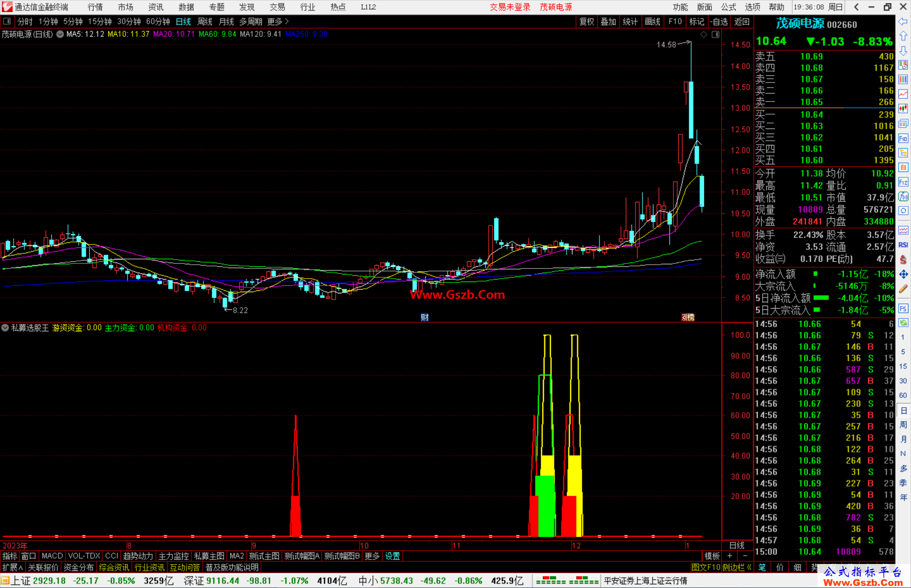This screenshot has height=588, width=911.
Task: Open the tree structure icon in right sidebar
Action: [x=903, y=153]
